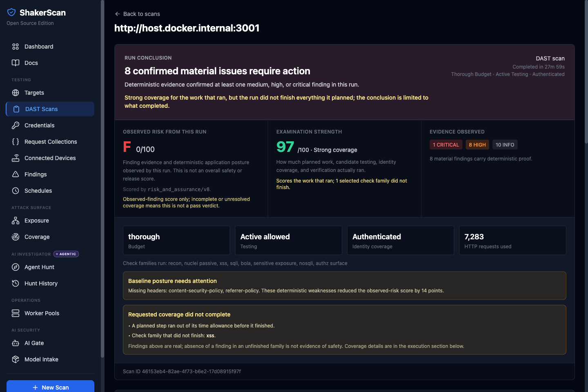Click the Agent Hunt compass icon
The width and height of the screenshot is (588, 392).
pyautogui.click(x=16, y=267)
